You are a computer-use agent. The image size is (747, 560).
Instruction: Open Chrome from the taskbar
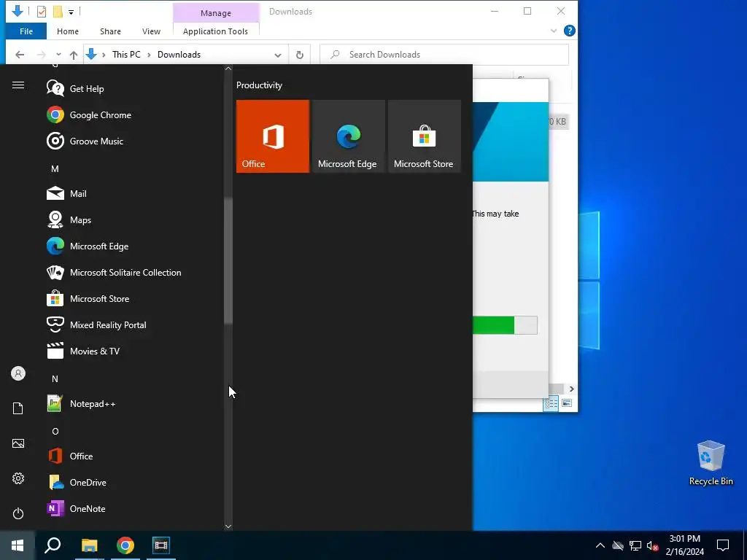click(x=125, y=545)
